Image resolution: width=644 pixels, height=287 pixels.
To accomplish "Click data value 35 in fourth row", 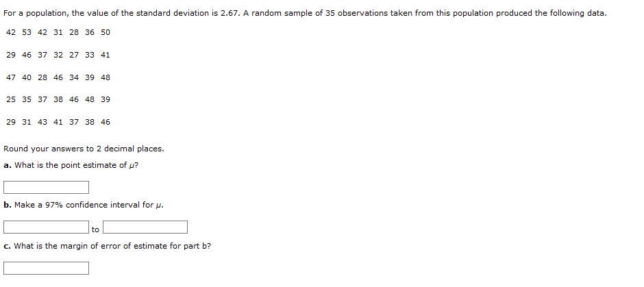I will (x=27, y=99).
